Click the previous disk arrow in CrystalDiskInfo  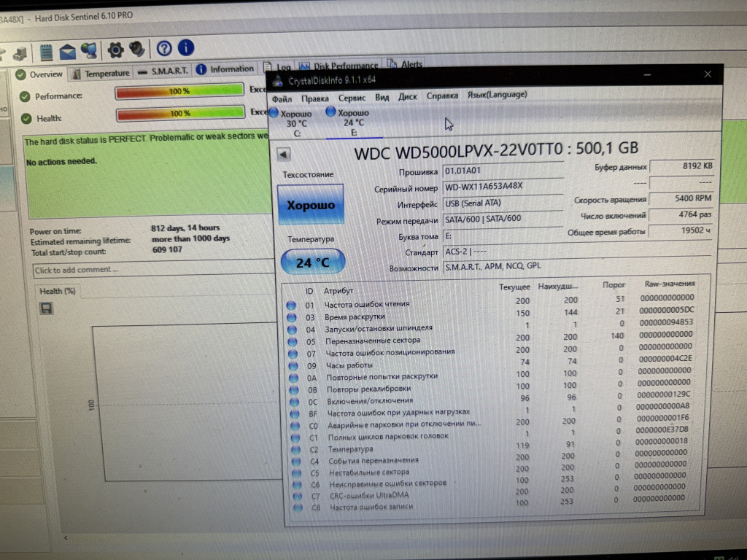[284, 155]
